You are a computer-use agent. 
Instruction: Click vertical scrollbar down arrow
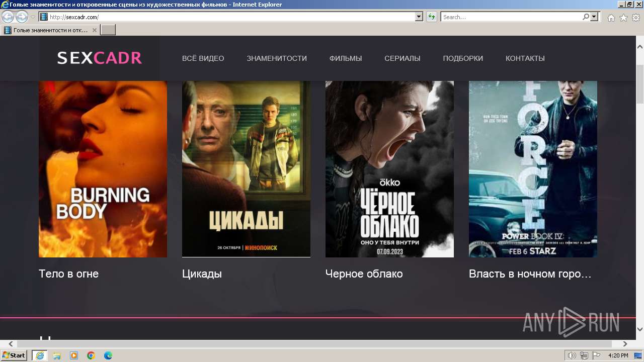(640, 329)
